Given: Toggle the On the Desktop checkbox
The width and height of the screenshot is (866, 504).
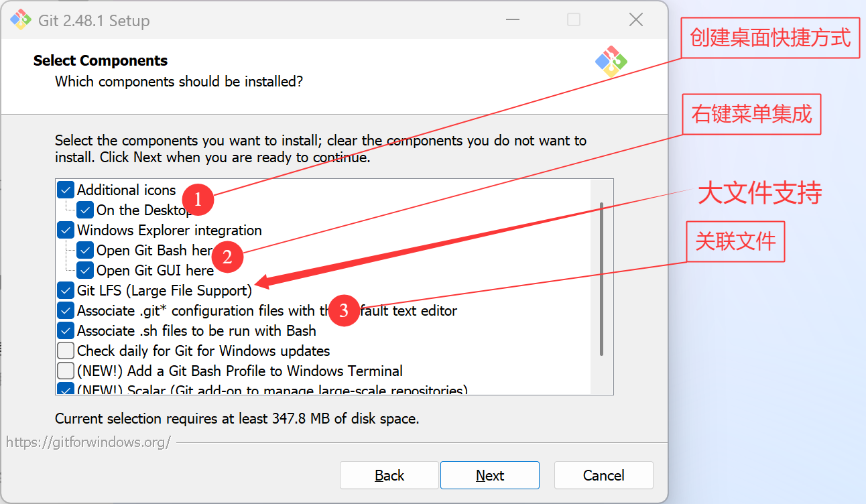Looking at the screenshot, I should [85, 210].
